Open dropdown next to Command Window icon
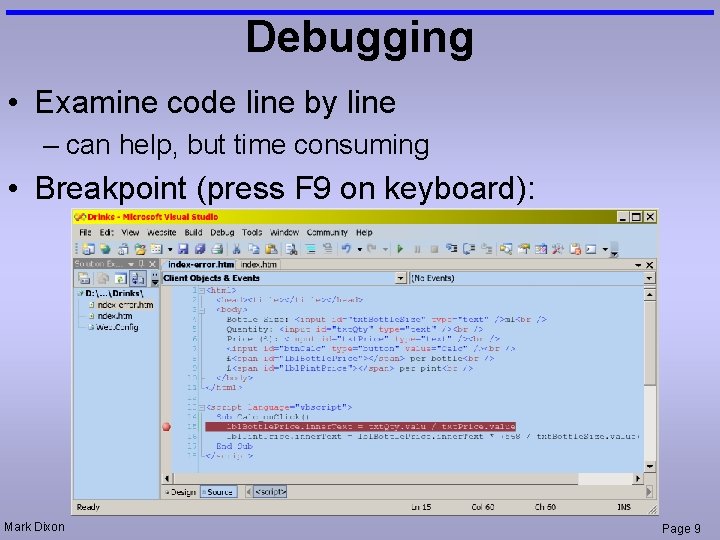Screen dimensions: 720x540 [605, 249]
